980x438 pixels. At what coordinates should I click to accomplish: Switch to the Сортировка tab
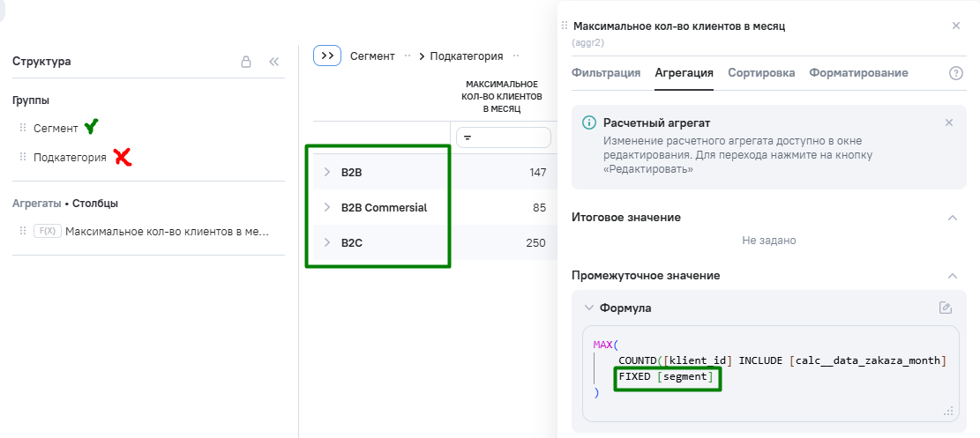(x=761, y=72)
